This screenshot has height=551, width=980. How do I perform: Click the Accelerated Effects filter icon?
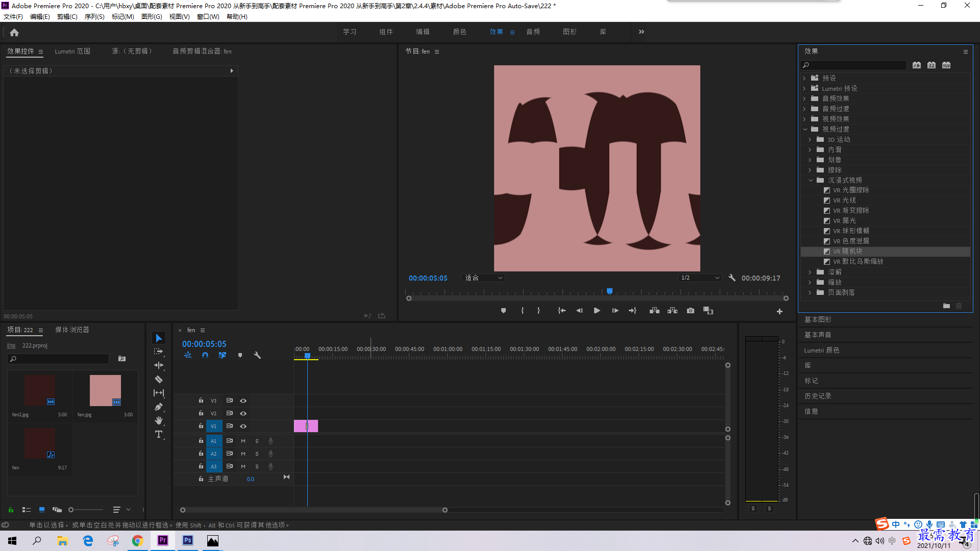[x=917, y=65]
